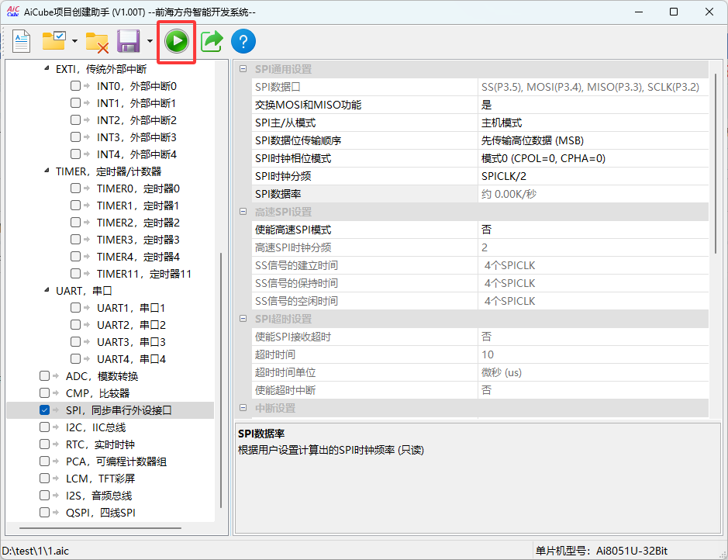Check the QSPI 四线SPI checkbox

[44, 512]
